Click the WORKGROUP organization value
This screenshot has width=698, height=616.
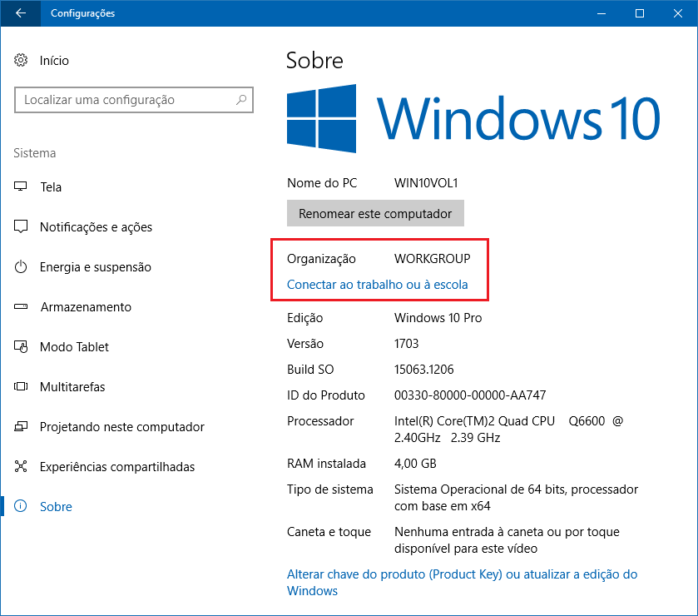(432, 259)
